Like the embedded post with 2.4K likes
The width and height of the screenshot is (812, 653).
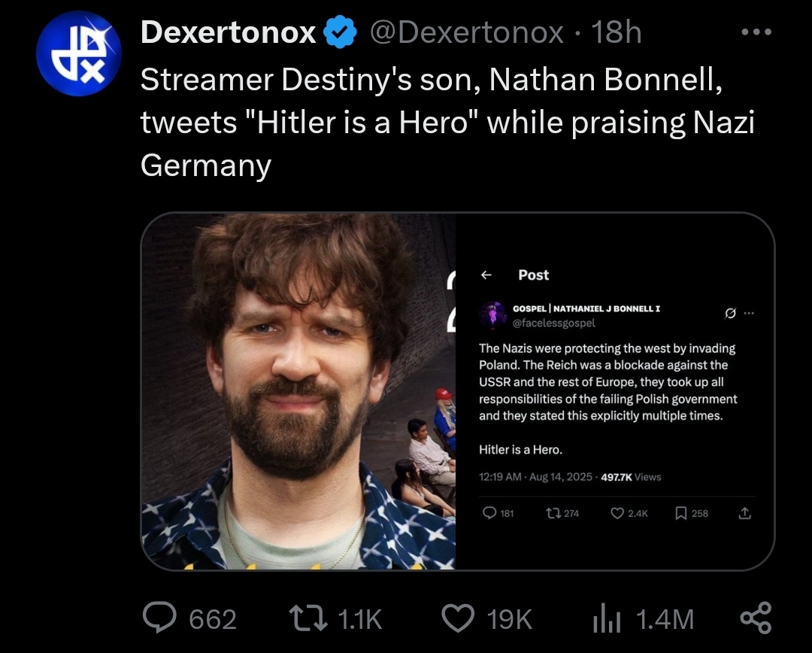617,513
